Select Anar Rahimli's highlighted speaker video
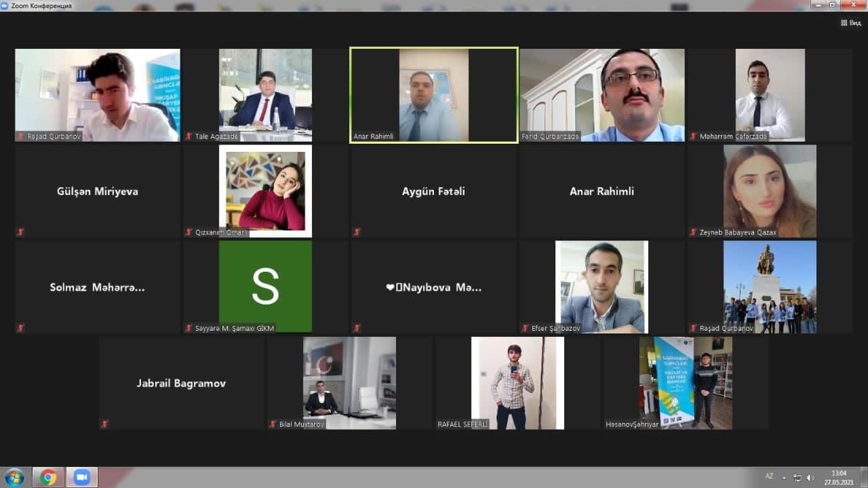This screenshot has width=868, height=488. coord(434,95)
